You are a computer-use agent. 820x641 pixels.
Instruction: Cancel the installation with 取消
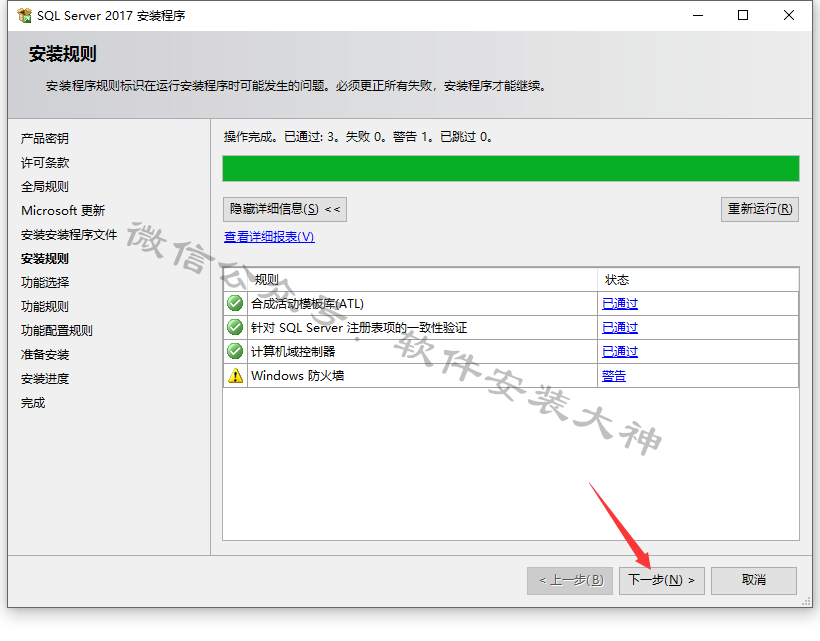tap(754, 580)
